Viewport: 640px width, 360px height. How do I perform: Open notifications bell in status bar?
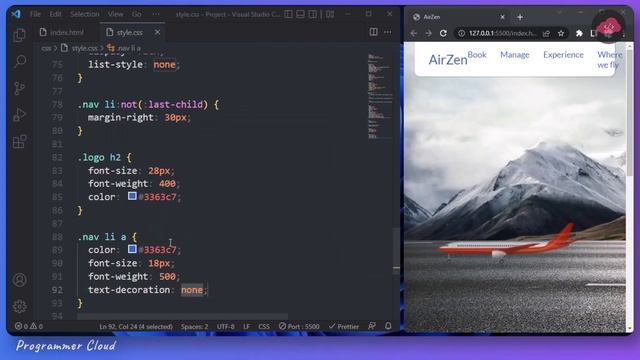pyautogui.click(x=388, y=326)
